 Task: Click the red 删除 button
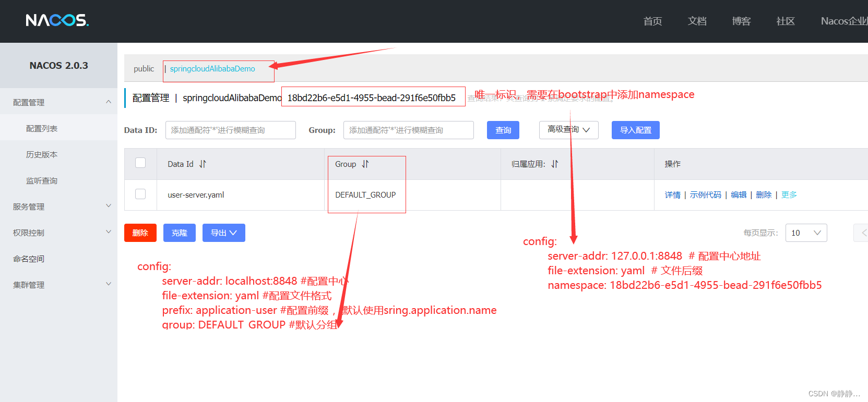[x=140, y=233]
